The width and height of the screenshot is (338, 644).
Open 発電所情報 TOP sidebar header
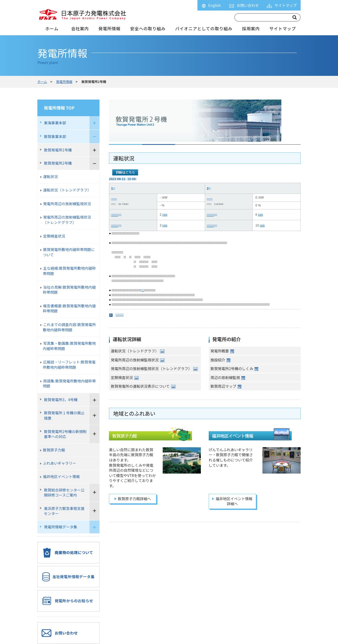coord(68,108)
